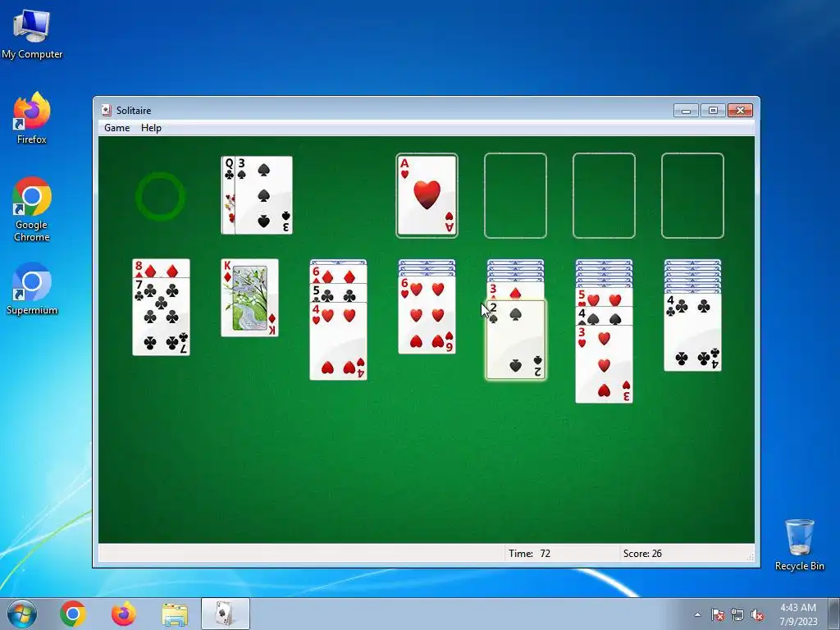Image resolution: width=840 pixels, height=630 pixels.
Task: Open My Computer desktop icon
Action: (x=32, y=34)
